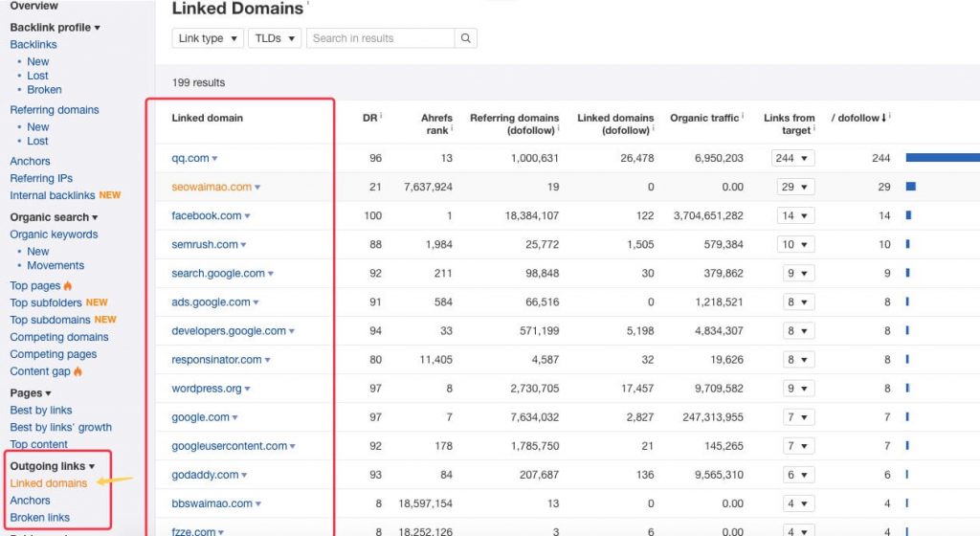Screen dimensions: 980x536
Task: Open the ads.google.com linked domain
Action: click(x=211, y=301)
